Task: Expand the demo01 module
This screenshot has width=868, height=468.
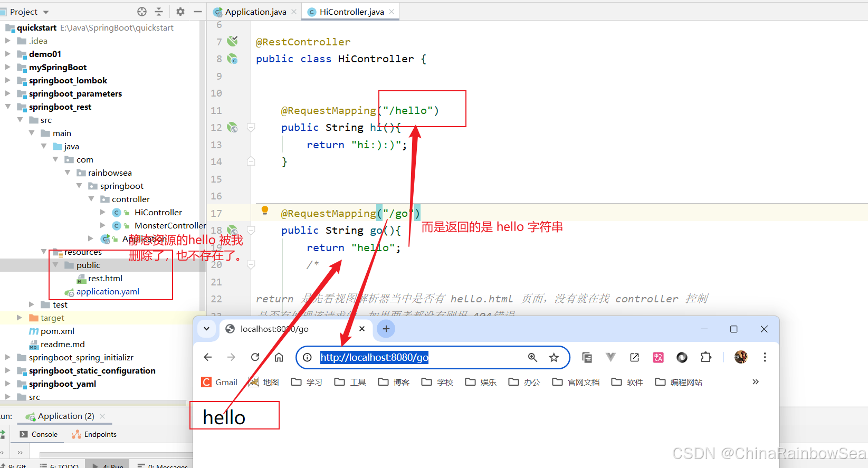Action: coord(7,54)
